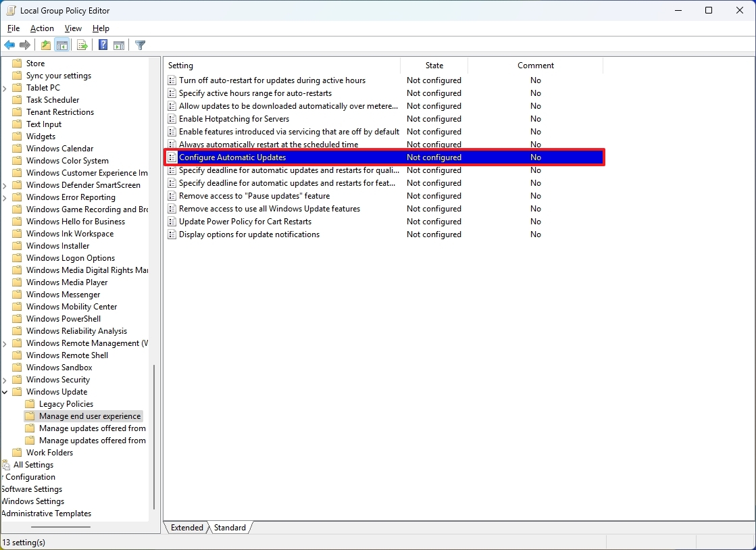Collapse the Windows Update folder
Screen dimensions: 756x550
coord(5,391)
